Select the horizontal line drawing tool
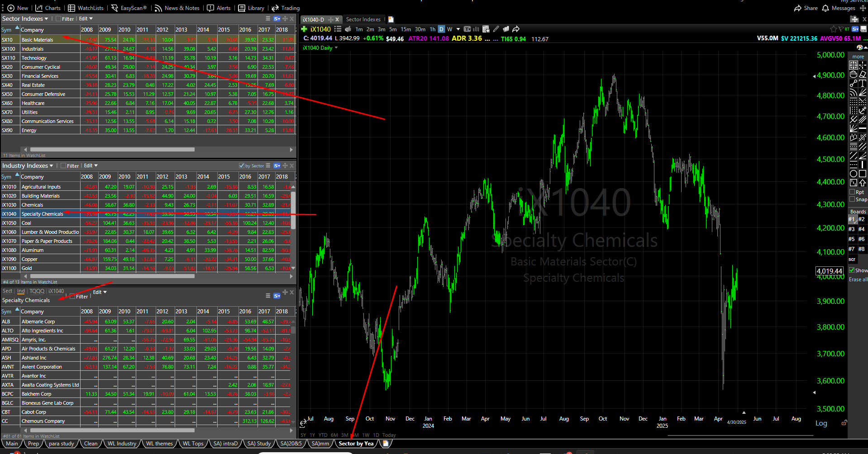The width and height of the screenshot is (868, 454). pyautogui.click(x=863, y=128)
